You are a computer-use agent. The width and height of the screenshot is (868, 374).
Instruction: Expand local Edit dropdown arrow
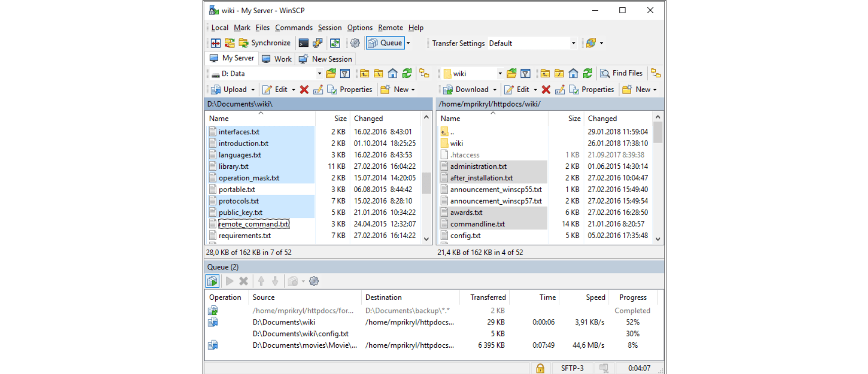[293, 90]
